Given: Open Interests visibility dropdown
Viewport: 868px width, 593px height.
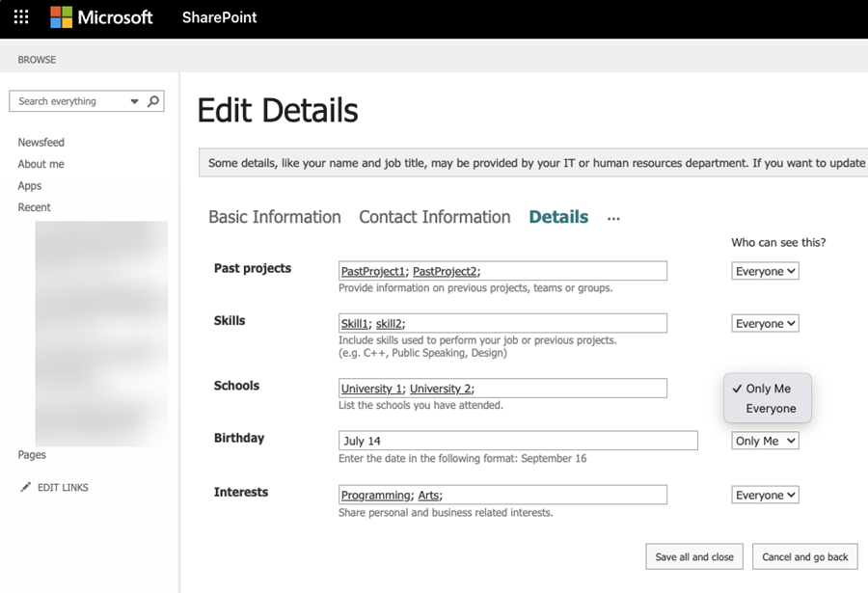Looking at the screenshot, I should point(765,495).
